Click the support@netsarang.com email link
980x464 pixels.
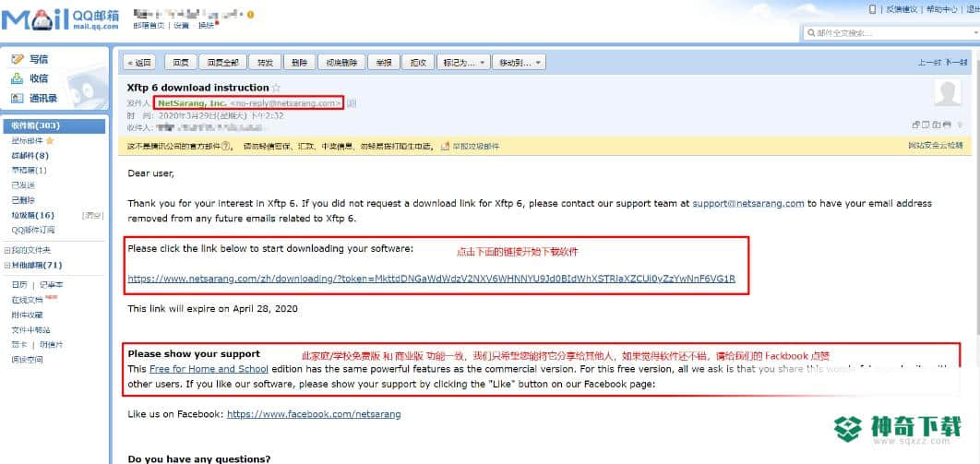748,204
